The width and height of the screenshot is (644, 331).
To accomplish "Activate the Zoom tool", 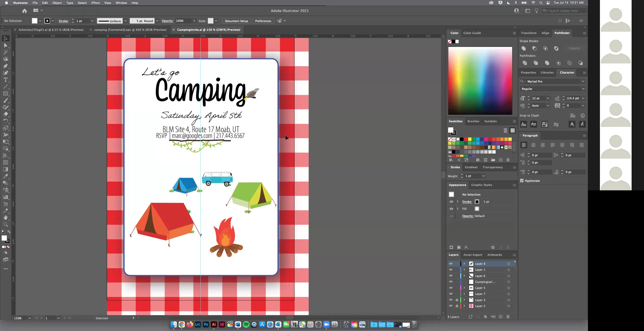I will (x=5, y=224).
